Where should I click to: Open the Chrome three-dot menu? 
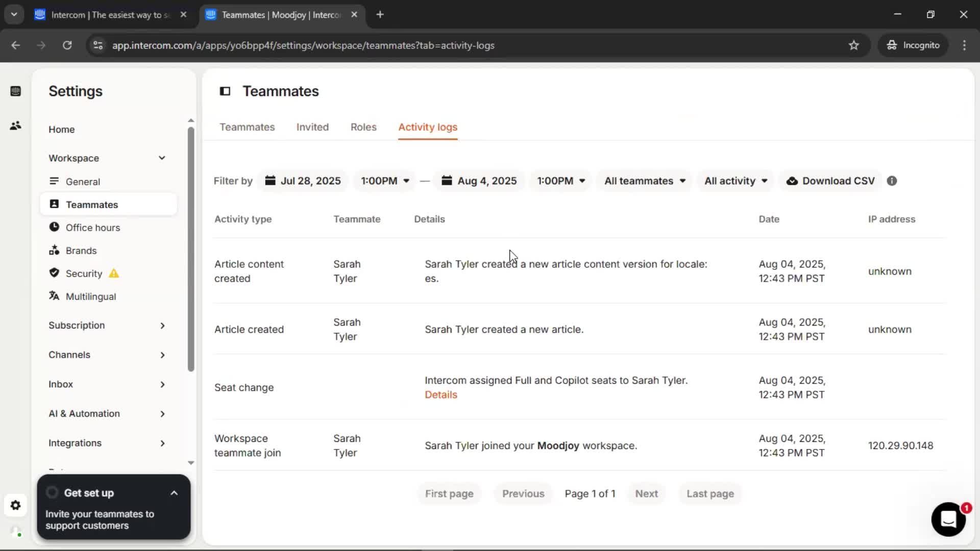point(964,45)
